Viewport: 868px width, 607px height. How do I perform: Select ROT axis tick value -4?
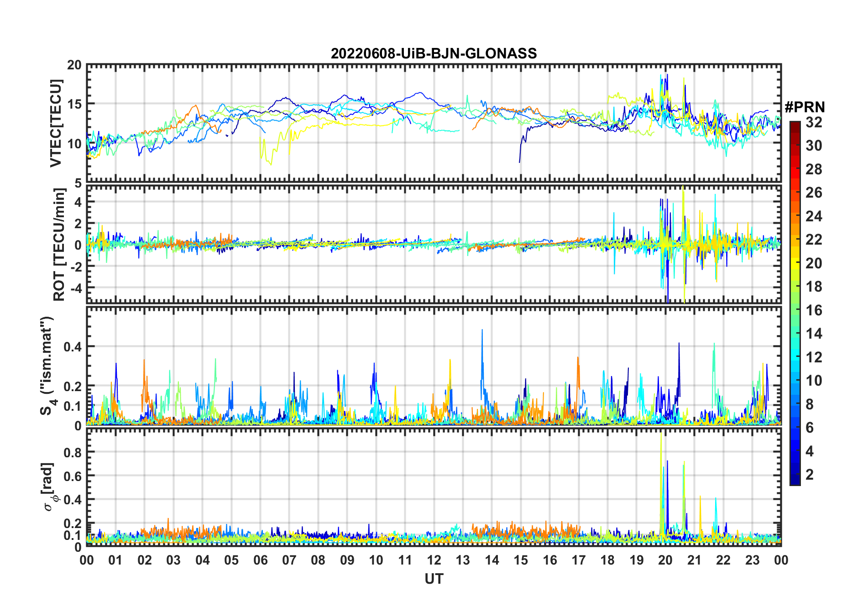click(x=76, y=288)
